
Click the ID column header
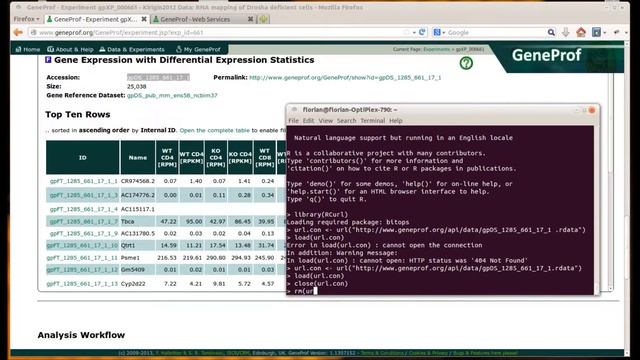coord(82,158)
